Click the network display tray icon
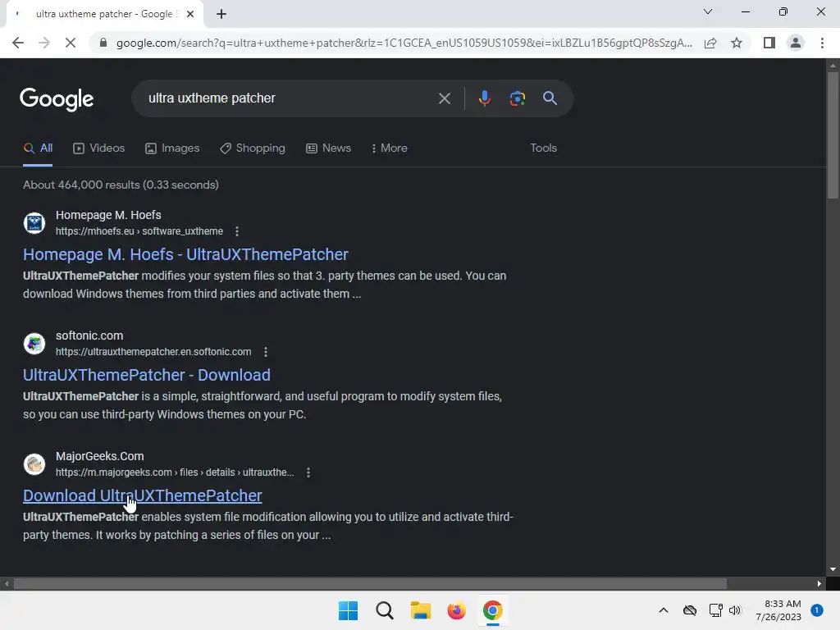 point(715,610)
